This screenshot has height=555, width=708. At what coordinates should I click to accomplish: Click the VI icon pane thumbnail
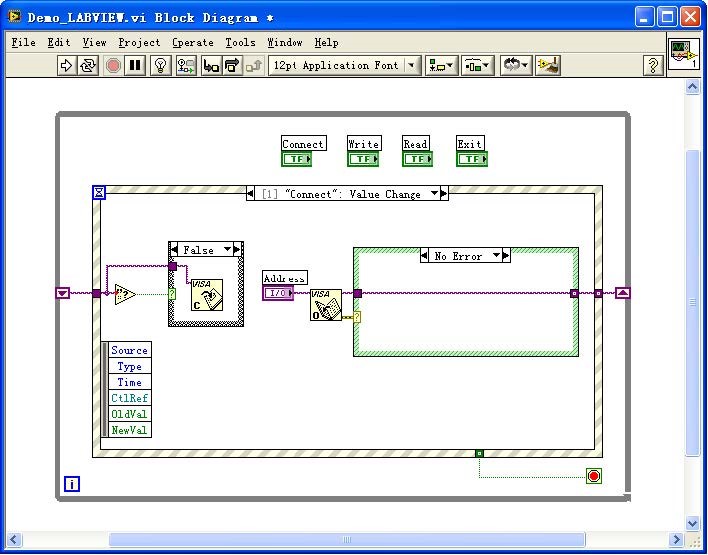[x=684, y=54]
